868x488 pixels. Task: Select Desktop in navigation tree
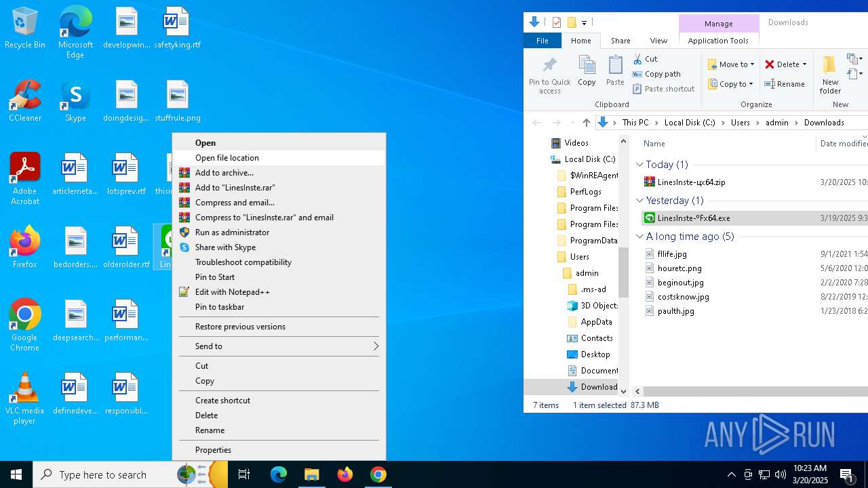(595, 354)
